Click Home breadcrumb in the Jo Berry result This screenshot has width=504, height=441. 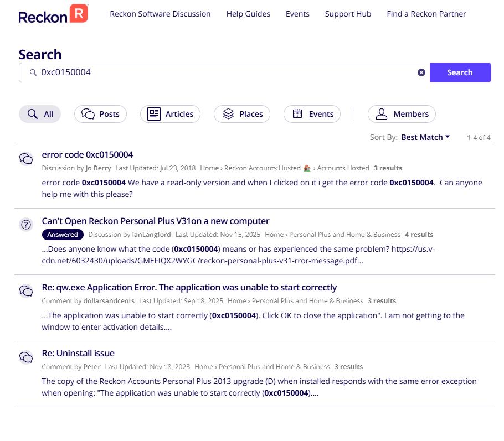[x=209, y=168]
